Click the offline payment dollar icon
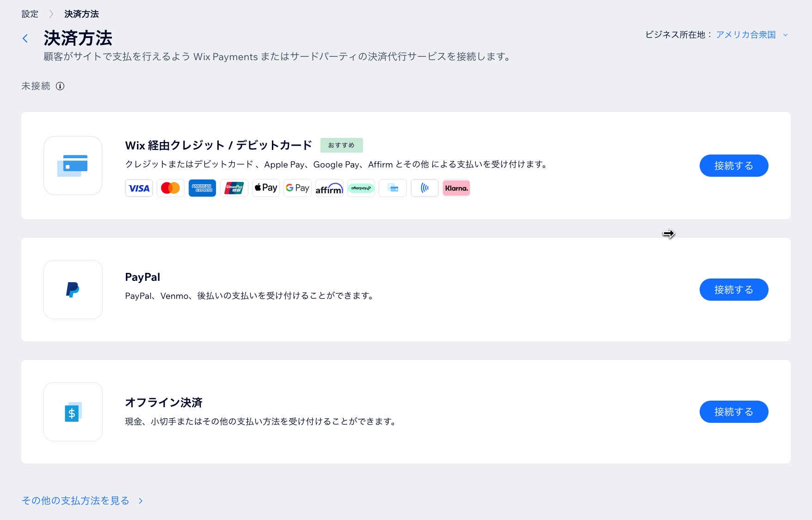812x520 pixels. [x=73, y=412]
